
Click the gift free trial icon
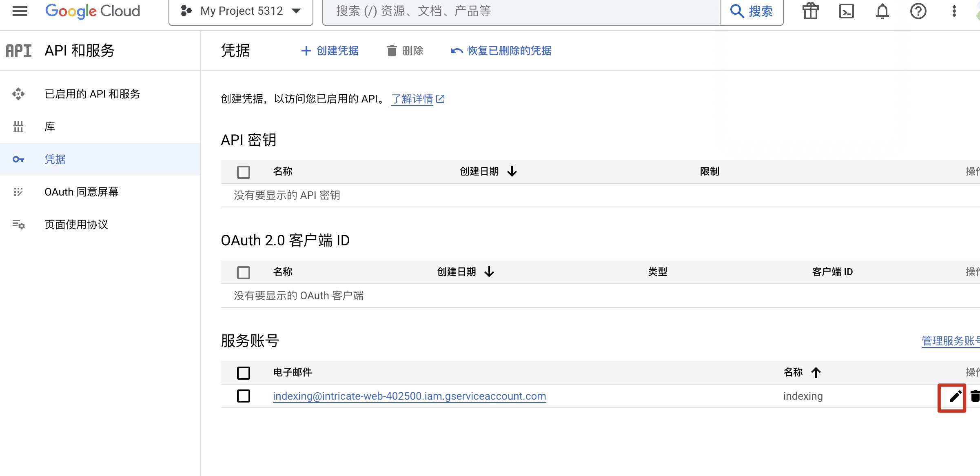[810, 11]
